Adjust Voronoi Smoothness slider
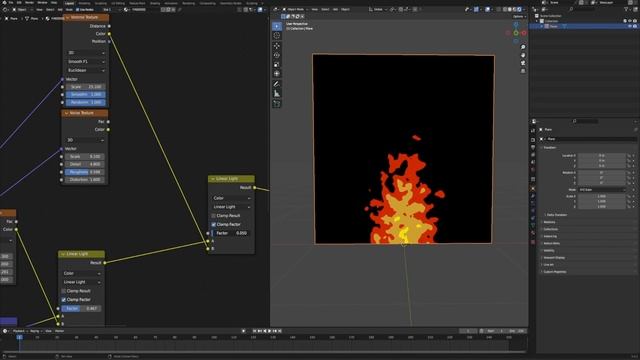Viewport: 640px width, 360px height. [x=86, y=95]
